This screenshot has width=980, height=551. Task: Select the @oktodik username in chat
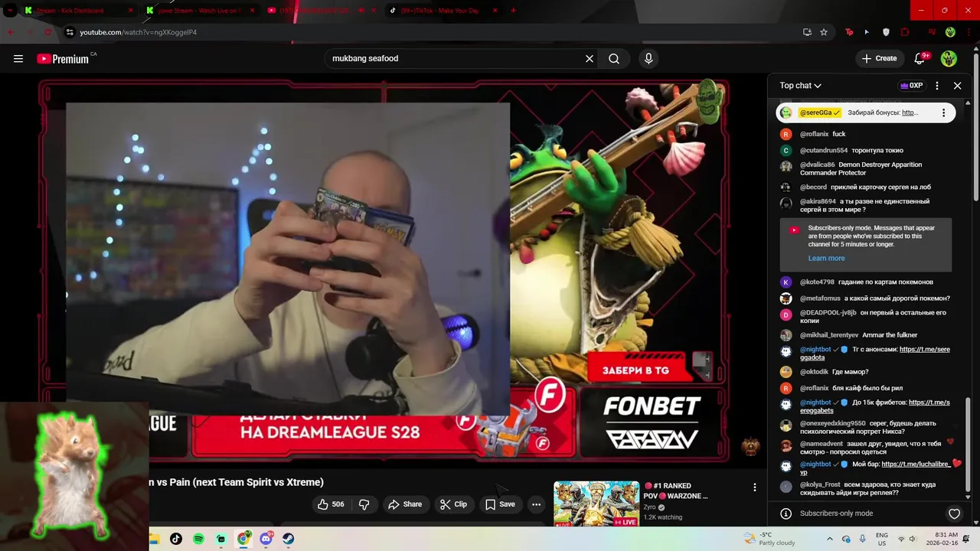(815, 373)
